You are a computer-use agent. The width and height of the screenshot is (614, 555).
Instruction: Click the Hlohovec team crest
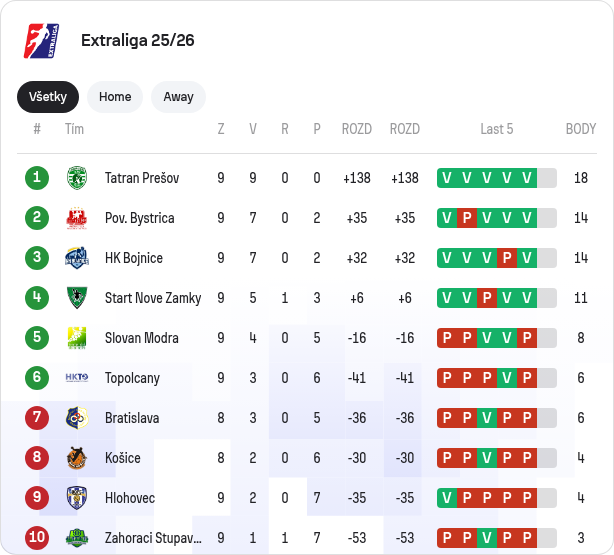pyautogui.click(x=77, y=498)
